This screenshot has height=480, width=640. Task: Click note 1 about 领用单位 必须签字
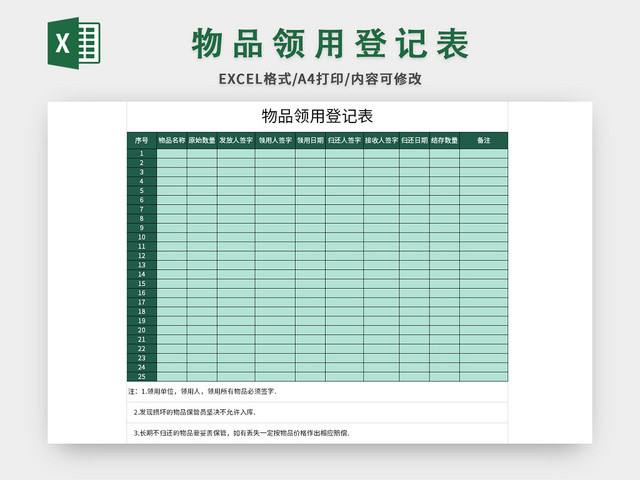point(202,391)
